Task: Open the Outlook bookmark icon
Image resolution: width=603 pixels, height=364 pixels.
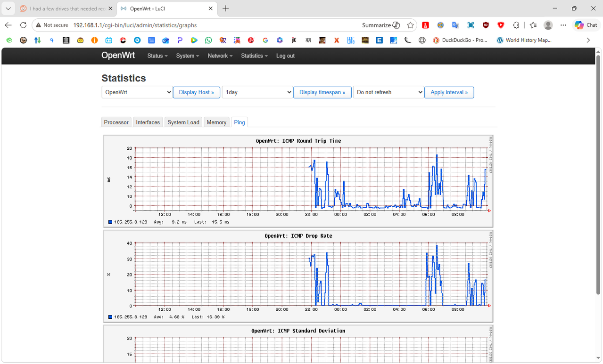Action: click(165, 40)
